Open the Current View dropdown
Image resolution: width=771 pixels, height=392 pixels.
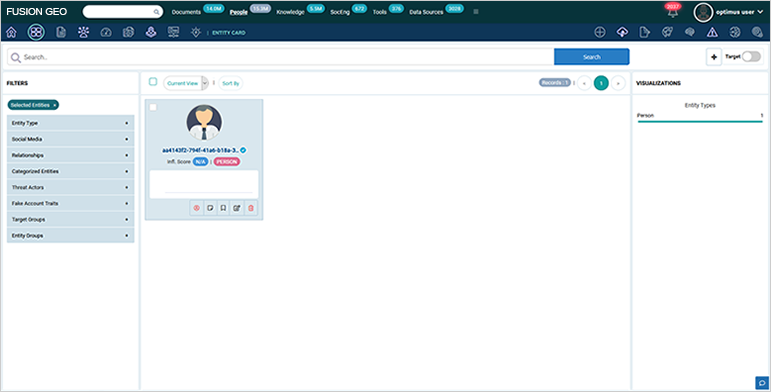tap(186, 83)
